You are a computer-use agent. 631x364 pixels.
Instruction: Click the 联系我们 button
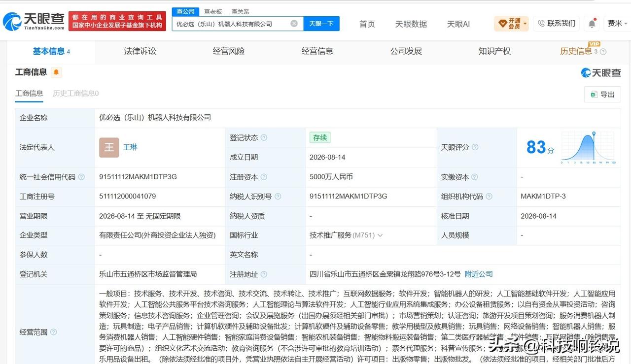point(557,23)
